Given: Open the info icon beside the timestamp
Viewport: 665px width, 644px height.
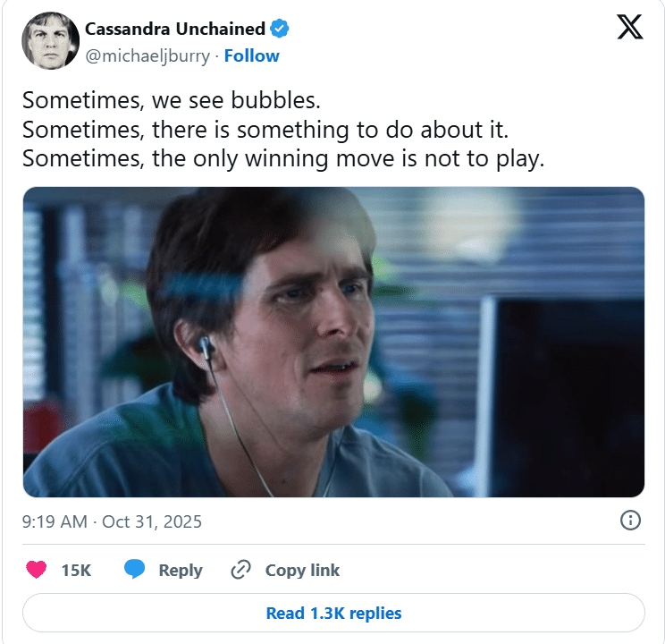Looking at the screenshot, I should (629, 520).
